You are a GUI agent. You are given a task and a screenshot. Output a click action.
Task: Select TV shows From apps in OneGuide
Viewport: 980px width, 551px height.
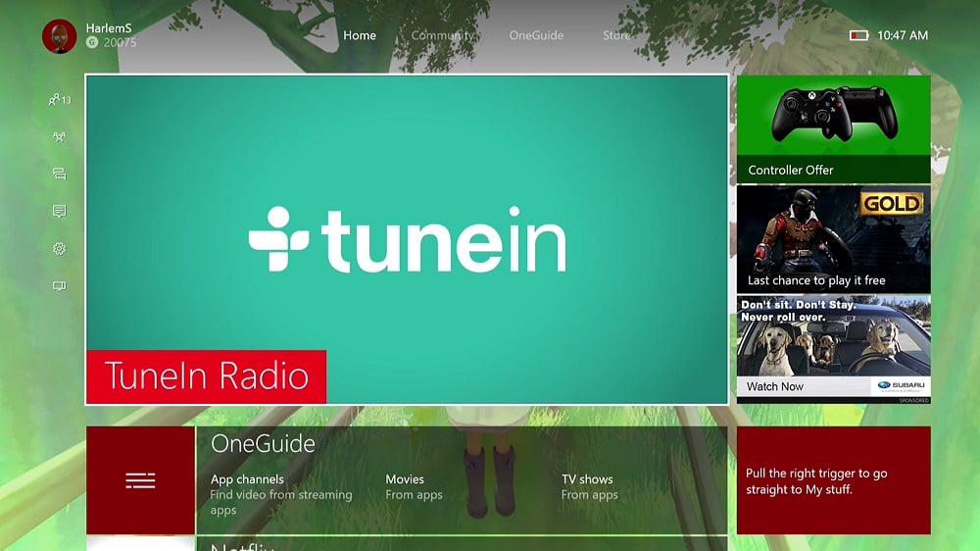pyautogui.click(x=589, y=486)
